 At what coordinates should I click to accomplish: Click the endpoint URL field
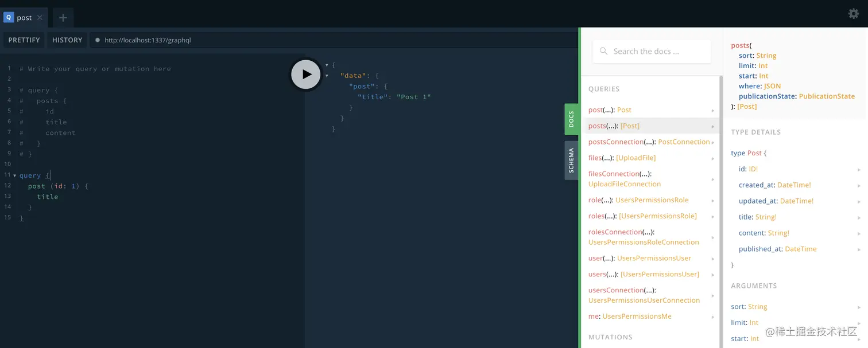tap(333, 40)
